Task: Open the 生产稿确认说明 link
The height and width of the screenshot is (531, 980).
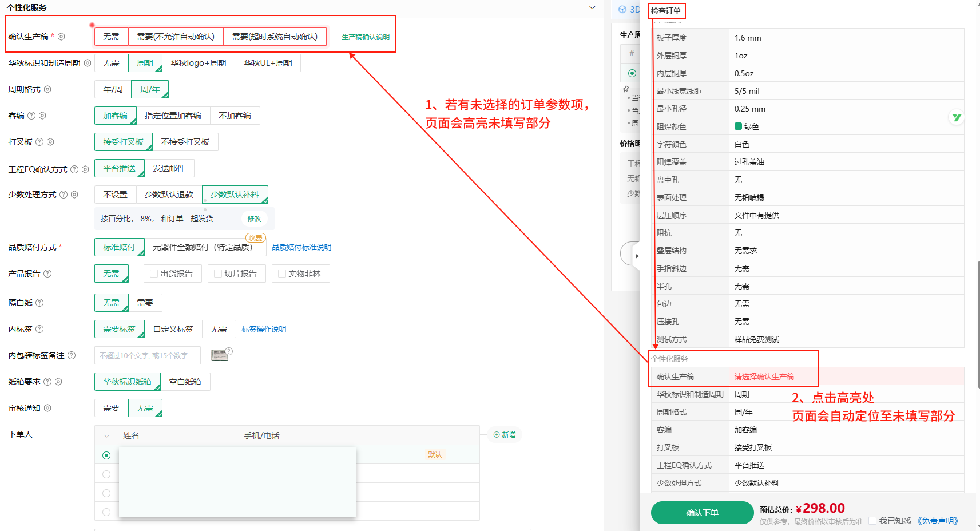Action: click(x=366, y=37)
